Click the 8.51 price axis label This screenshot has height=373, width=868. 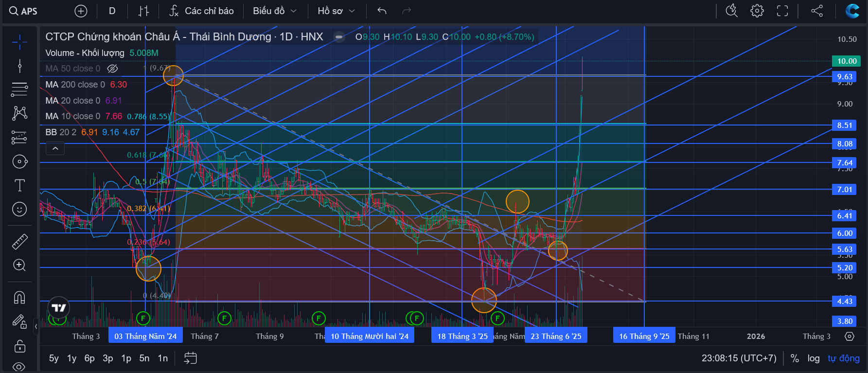[845, 125]
